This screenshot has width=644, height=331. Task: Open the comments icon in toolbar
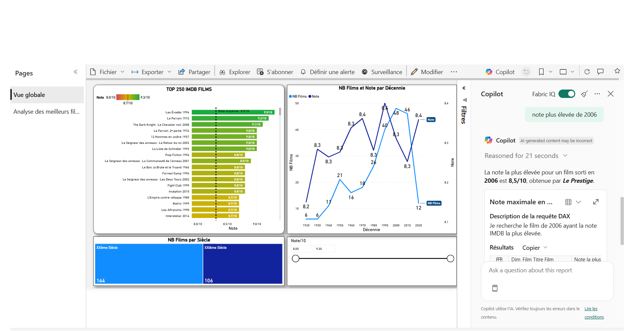(600, 72)
